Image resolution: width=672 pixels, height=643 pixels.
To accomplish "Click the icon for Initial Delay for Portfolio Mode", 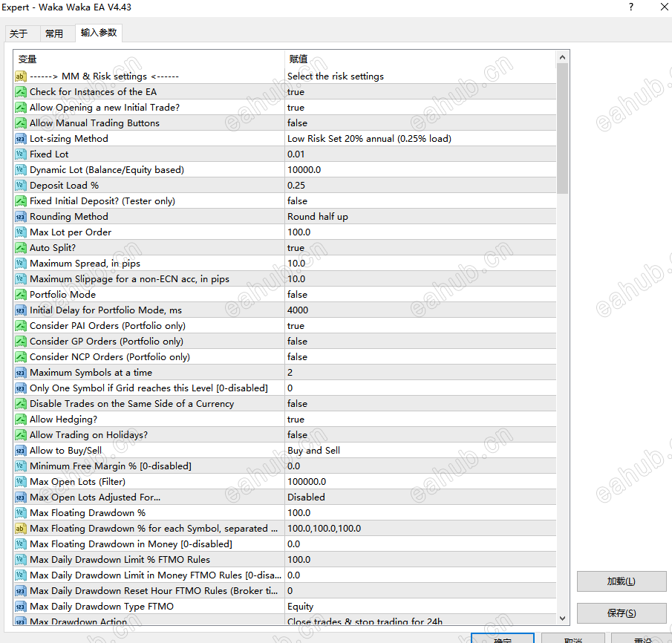I will (x=21, y=310).
